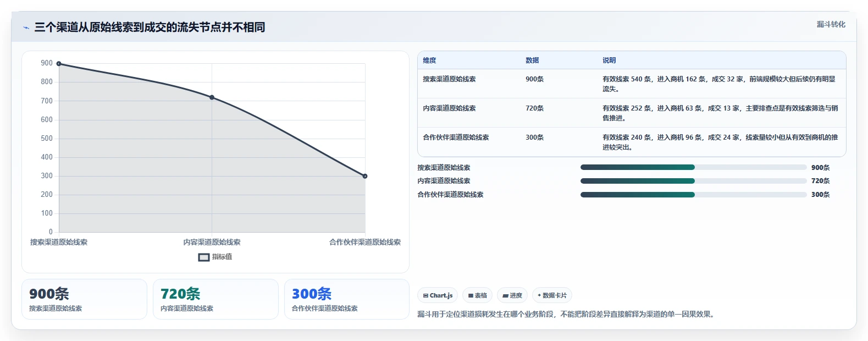The width and height of the screenshot is (868, 341).
Task: Open the 900条 data card
Action: [x=84, y=299]
